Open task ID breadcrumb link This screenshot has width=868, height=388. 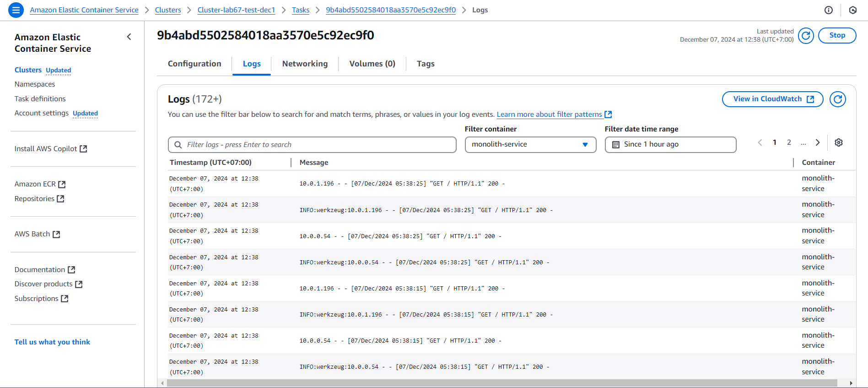tap(391, 10)
